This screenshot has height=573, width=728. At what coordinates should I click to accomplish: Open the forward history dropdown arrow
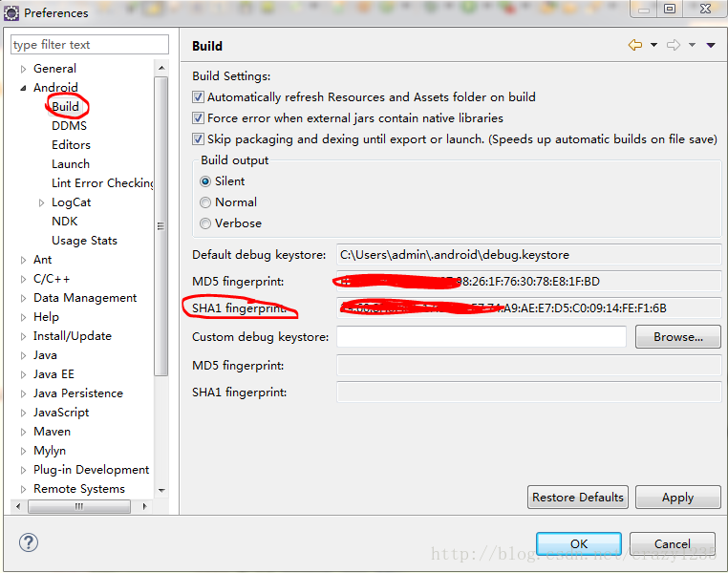coord(692,45)
